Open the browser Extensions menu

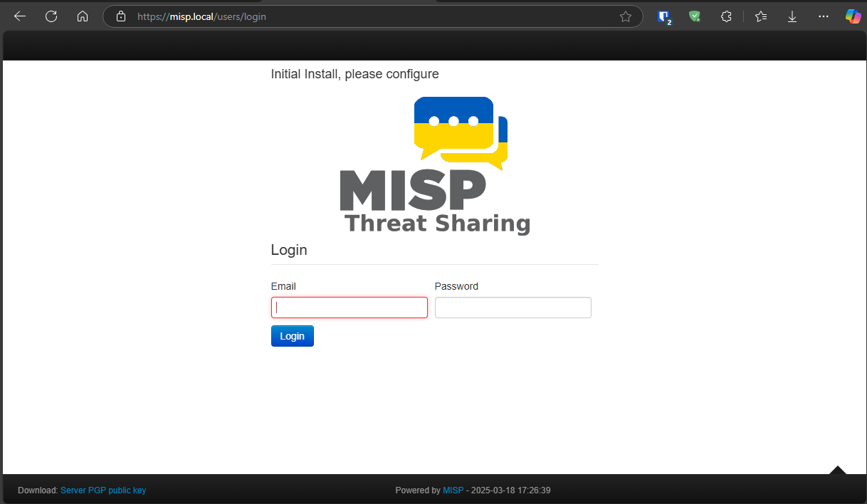click(725, 16)
